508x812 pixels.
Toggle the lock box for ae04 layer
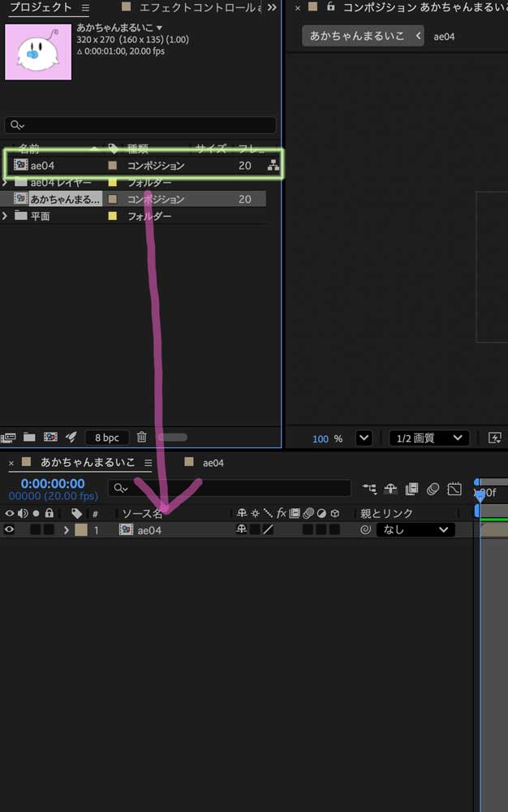(x=49, y=529)
